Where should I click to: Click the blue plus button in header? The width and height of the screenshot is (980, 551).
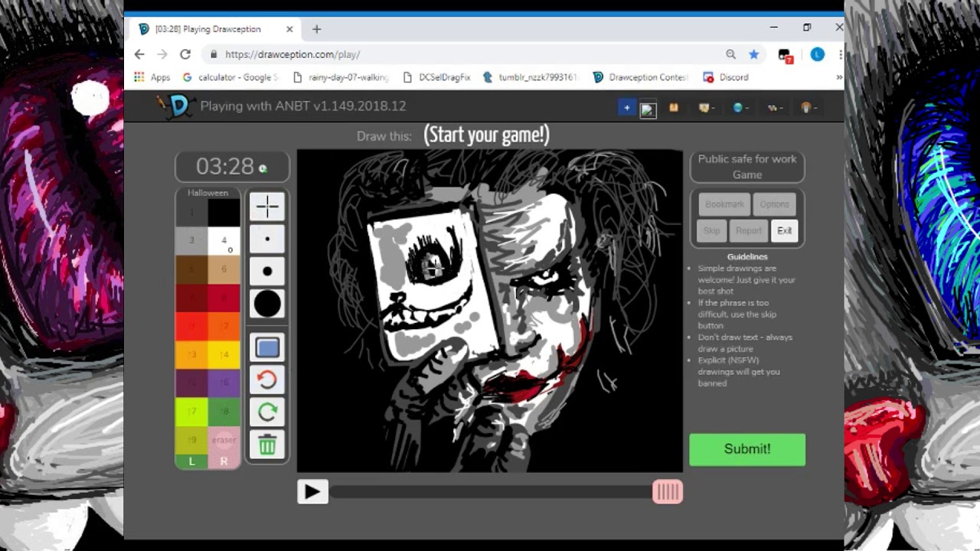[x=627, y=108]
